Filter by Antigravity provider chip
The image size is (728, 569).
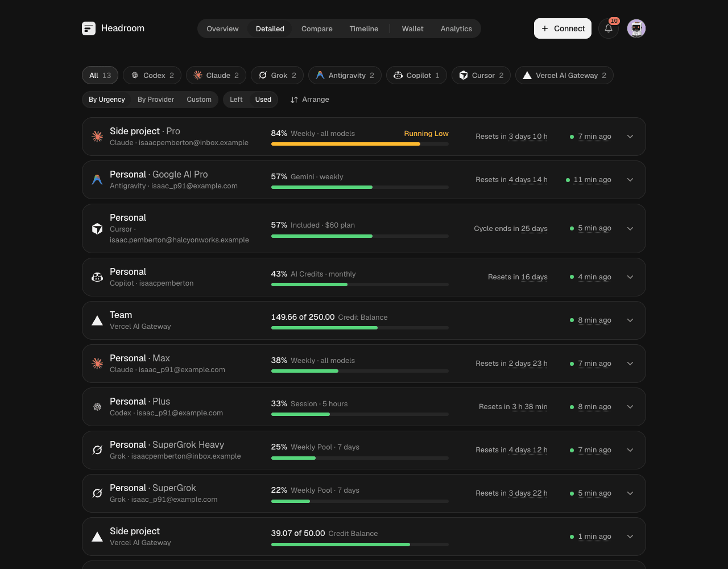345,75
